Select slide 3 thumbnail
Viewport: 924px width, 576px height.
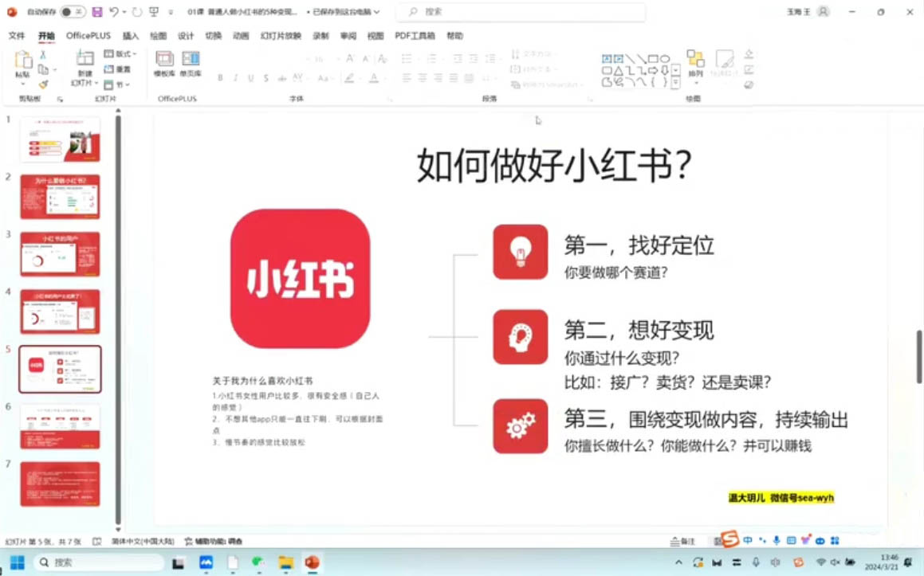click(60, 254)
